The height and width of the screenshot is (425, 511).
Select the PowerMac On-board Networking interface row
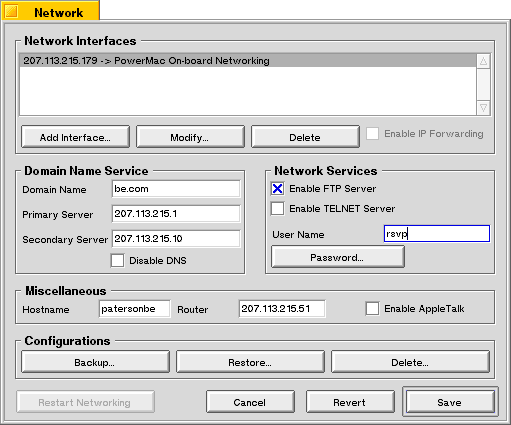point(248,61)
